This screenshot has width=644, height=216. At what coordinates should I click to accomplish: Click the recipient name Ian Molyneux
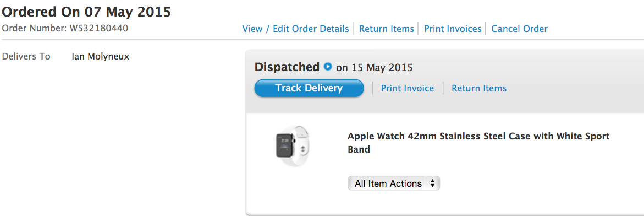pos(100,56)
